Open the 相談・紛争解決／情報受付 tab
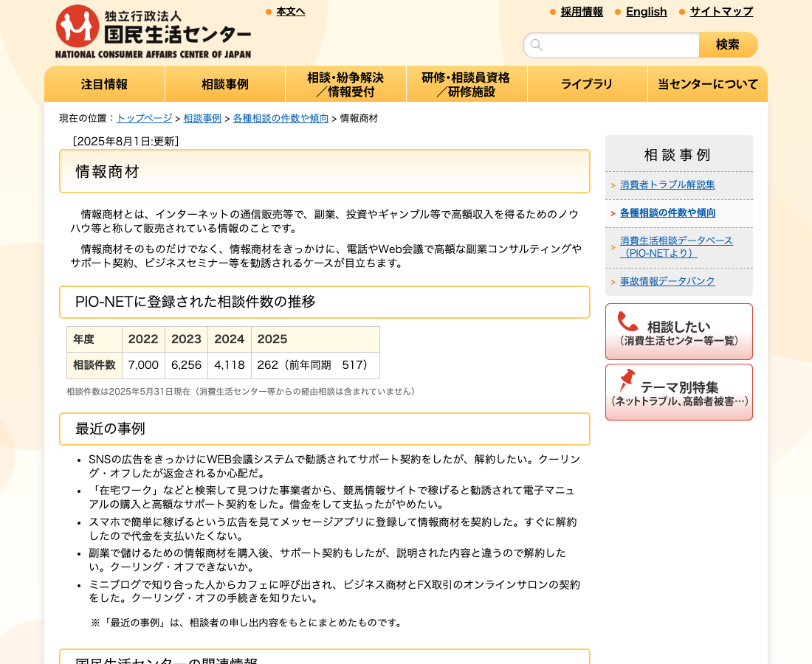 (346, 84)
